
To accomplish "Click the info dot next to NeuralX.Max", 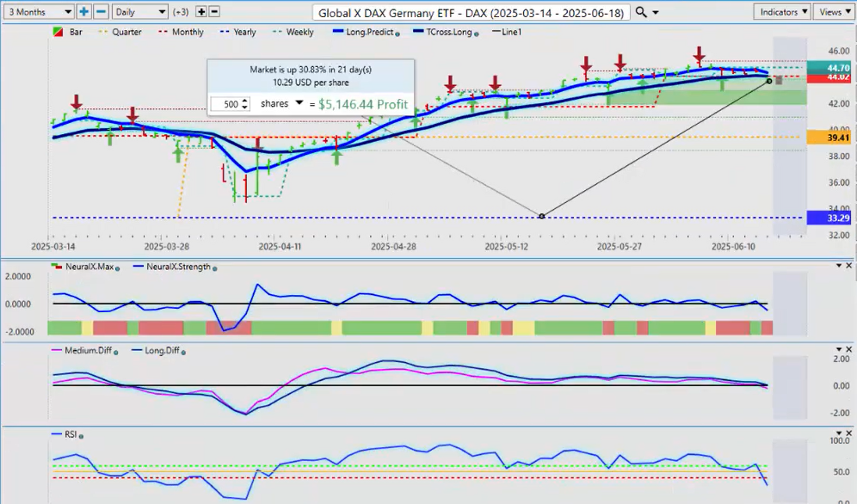I will 118,268.
